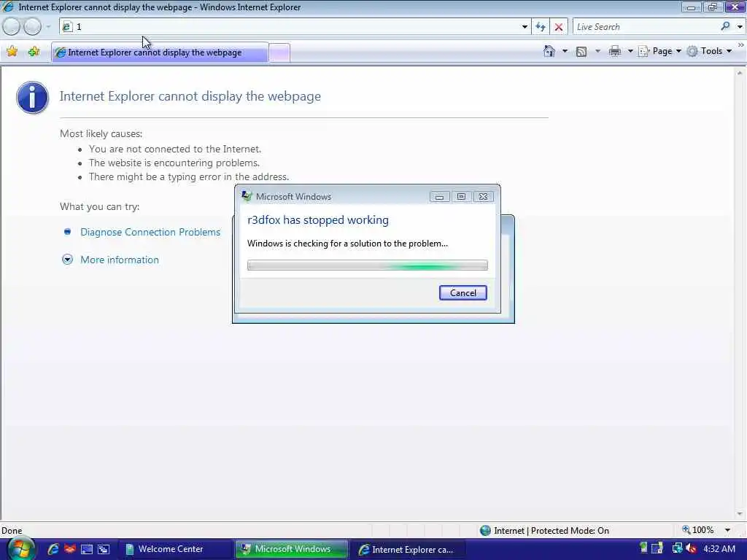747x560 pixels.
Task: Click the Back navigation button
Action: (x=12, y=27)
